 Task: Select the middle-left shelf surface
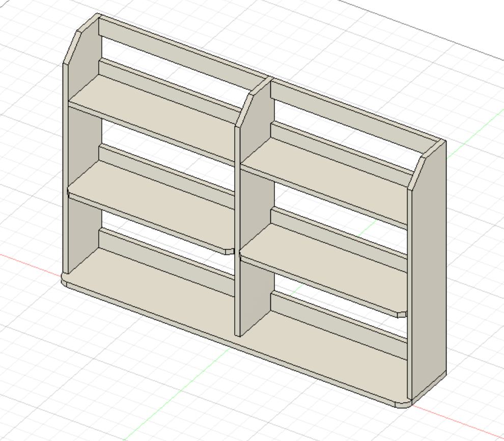pyautogui.click(x=153, y=198)
